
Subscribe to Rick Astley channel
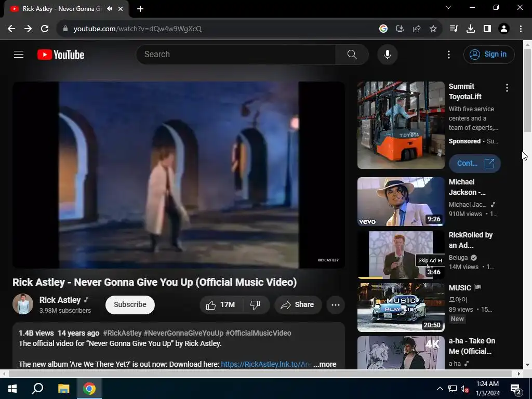pyautogui.click(x=130, y=304)
